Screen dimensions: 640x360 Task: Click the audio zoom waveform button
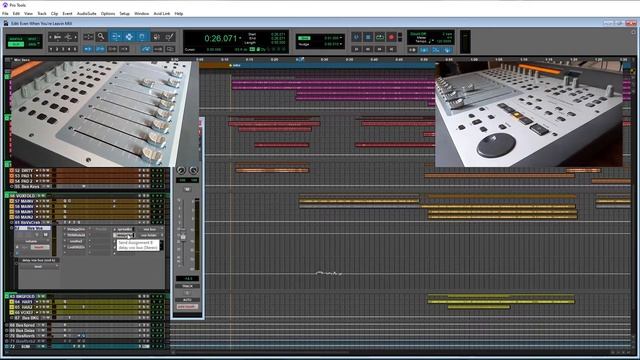pos(58,37)
